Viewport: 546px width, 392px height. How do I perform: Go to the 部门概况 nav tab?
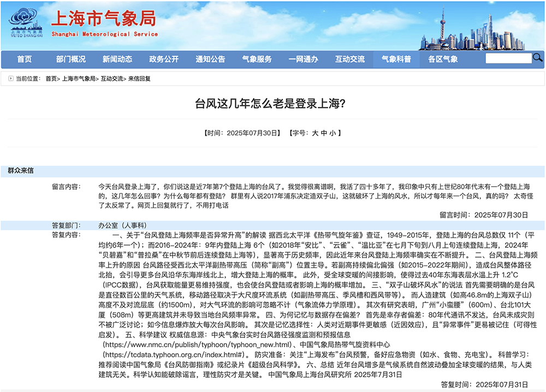pos(71,60)
